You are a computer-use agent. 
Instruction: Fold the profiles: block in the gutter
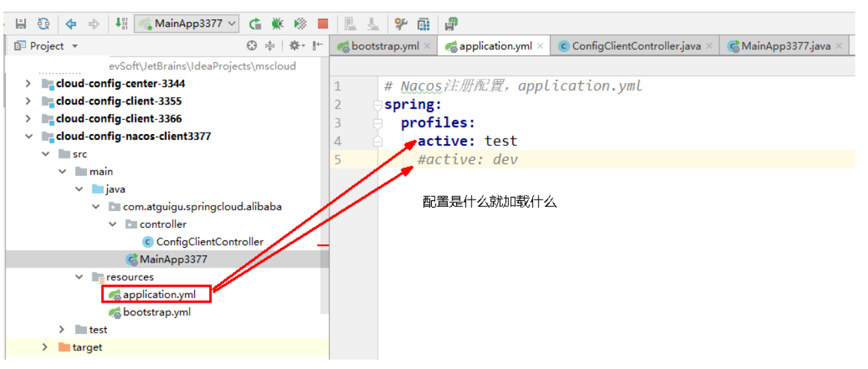pyautogui.click(x=378, y=123)
